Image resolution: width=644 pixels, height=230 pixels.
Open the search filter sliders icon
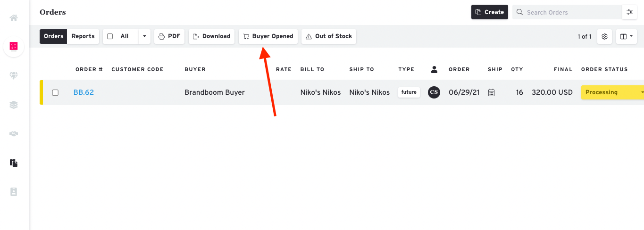click(629, 12)
